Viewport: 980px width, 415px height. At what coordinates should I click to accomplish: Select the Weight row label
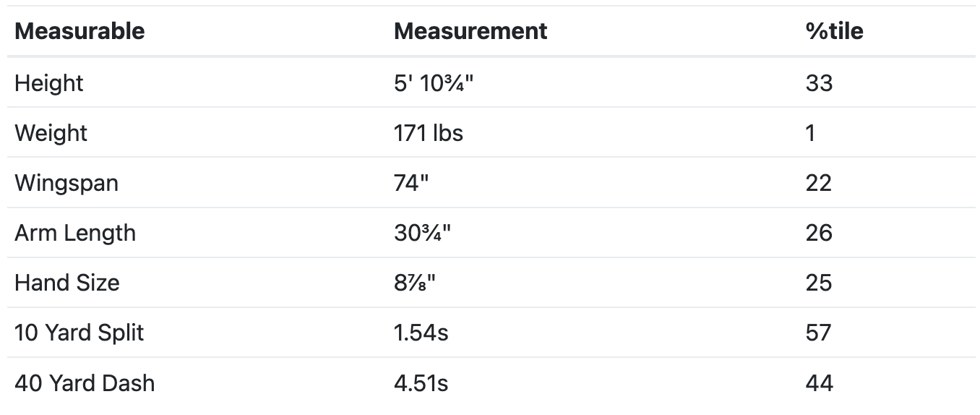(x=51, y=133)
